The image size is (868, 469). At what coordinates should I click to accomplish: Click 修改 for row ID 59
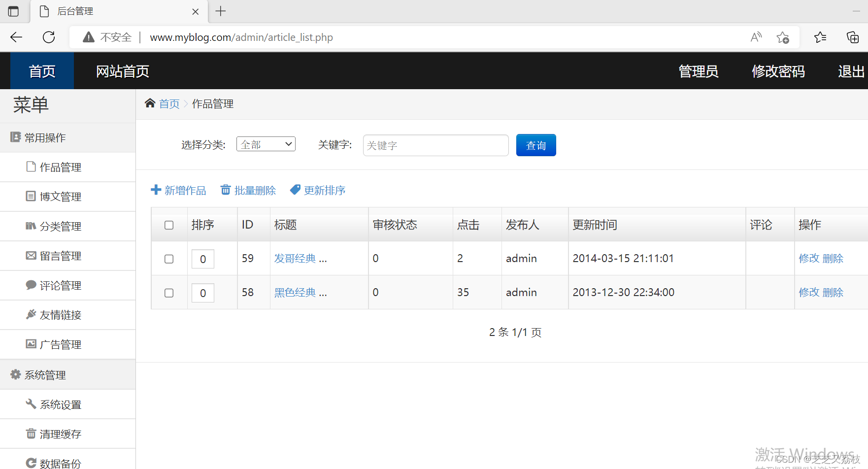click(809, 258)
